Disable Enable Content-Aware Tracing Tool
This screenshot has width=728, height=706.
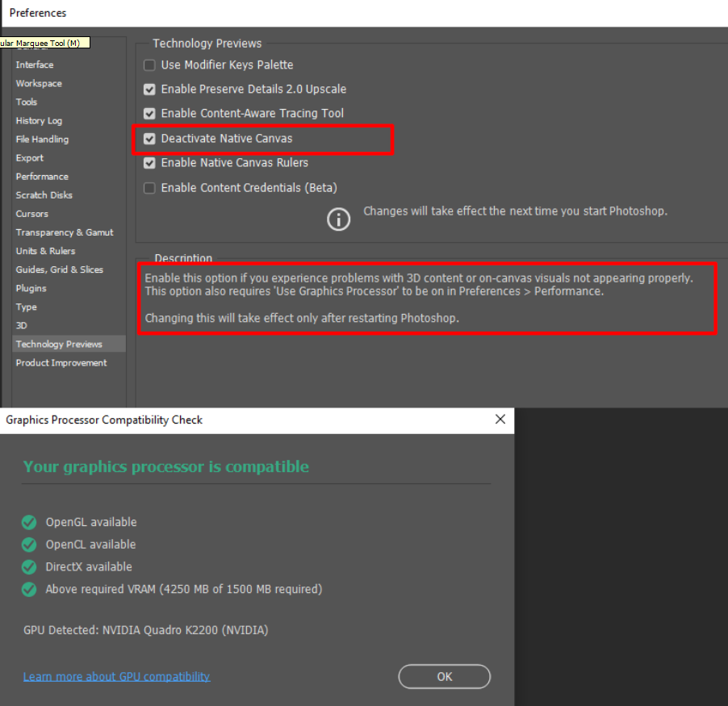point(149,113)
